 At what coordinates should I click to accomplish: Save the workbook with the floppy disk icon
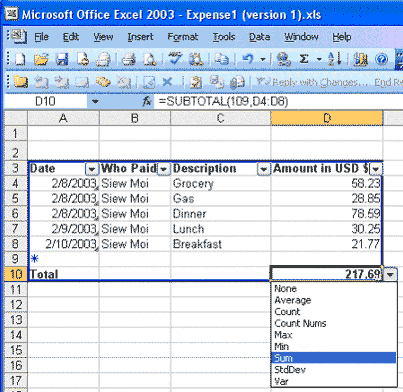coord(62,59)
